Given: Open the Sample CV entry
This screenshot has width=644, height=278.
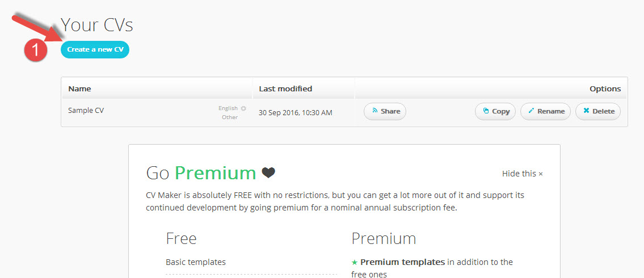Looking at the screenshot, I should coord(86,111).
